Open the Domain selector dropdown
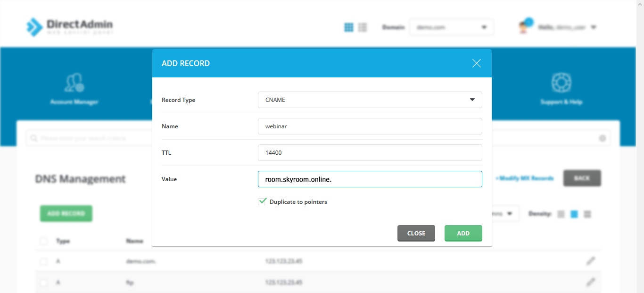Image resolution: width=644 pixels, height=293 pixels. [x=451, y=27]
